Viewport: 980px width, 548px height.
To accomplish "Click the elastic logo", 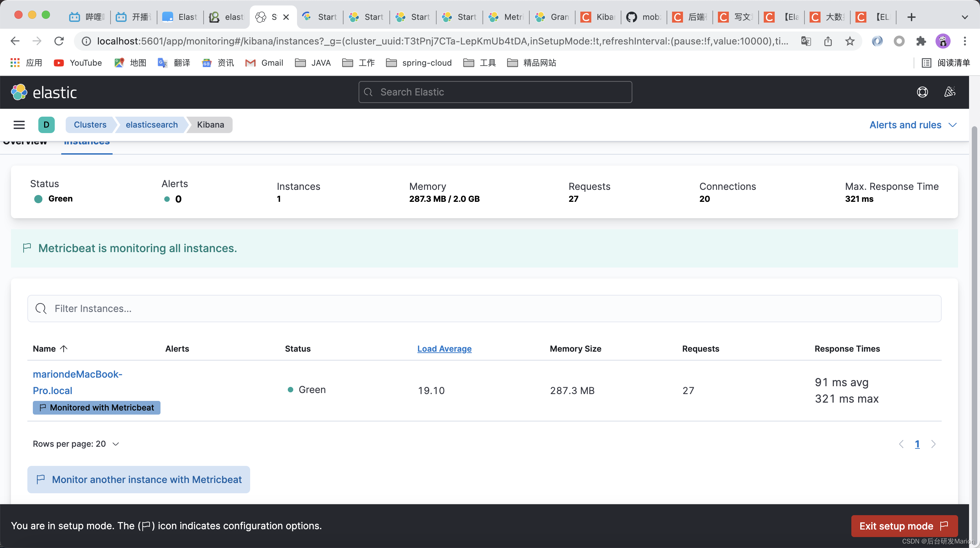I will pyautogui.click(x=44, y=92).
